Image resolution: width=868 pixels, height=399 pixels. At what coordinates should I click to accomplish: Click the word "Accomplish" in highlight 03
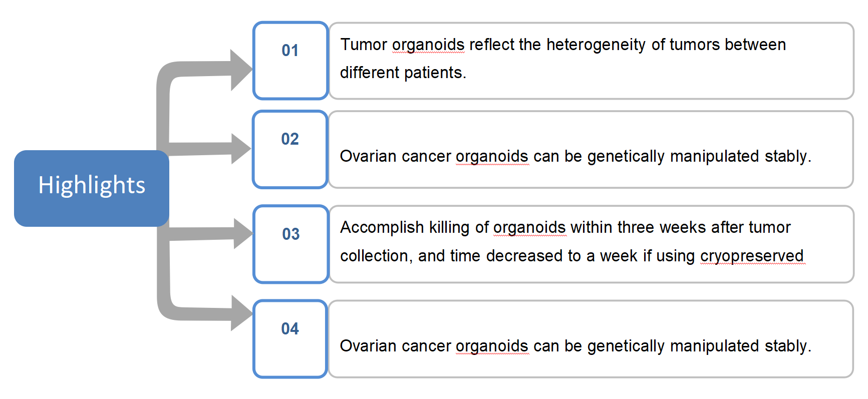(382, 227)
